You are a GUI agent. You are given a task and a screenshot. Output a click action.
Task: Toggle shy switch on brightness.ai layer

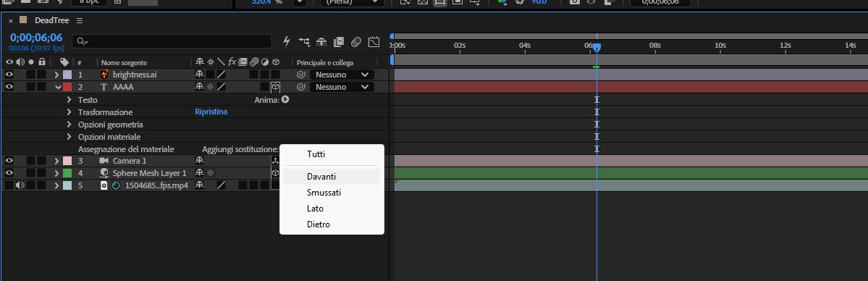coord(199,75)
